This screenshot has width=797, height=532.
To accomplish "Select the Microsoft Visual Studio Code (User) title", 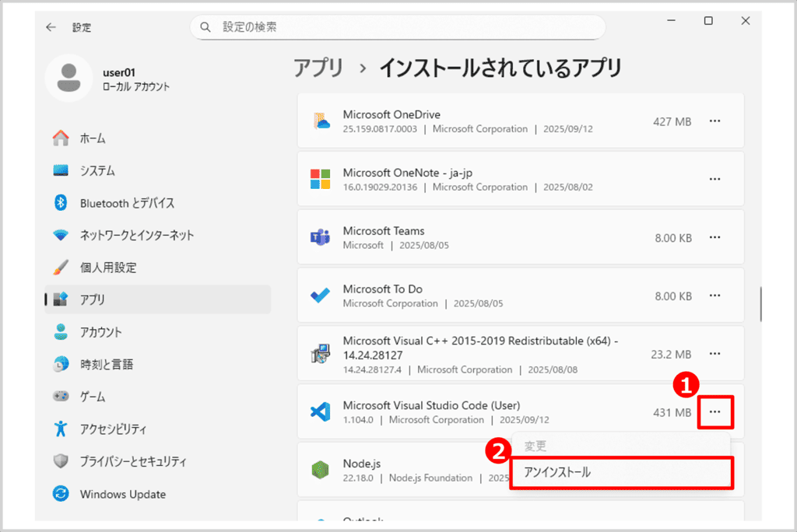I will pos(431,405).
